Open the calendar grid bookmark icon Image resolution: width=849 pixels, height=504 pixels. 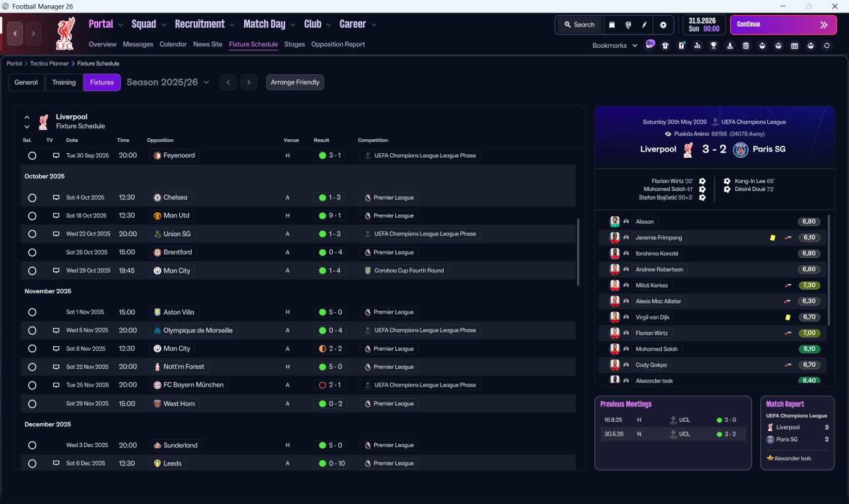click(x=795, y=46)
